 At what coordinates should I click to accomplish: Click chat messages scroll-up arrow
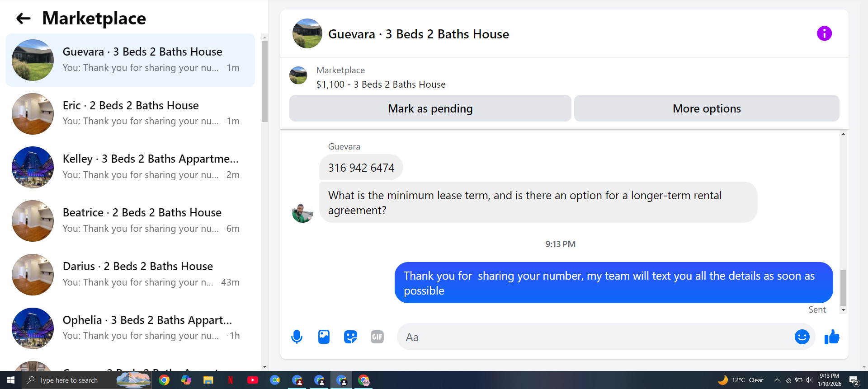click(x=843, y=134)
